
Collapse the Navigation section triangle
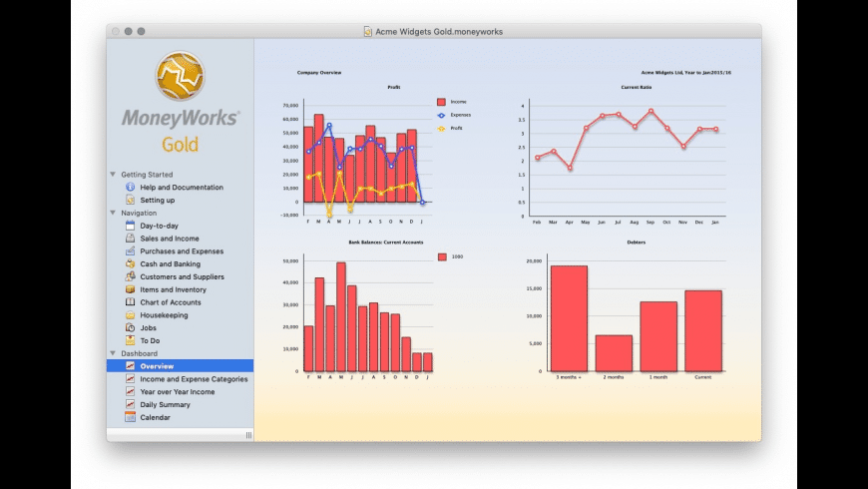113,213
